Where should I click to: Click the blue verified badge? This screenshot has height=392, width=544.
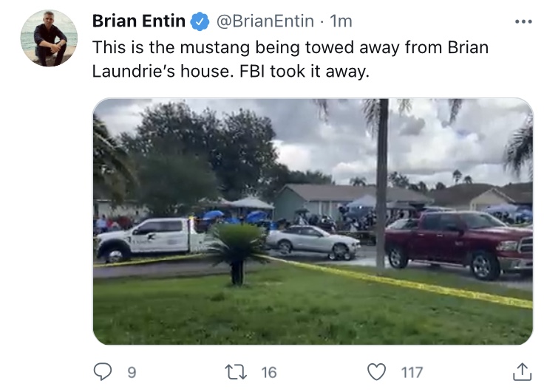point(200,21)
